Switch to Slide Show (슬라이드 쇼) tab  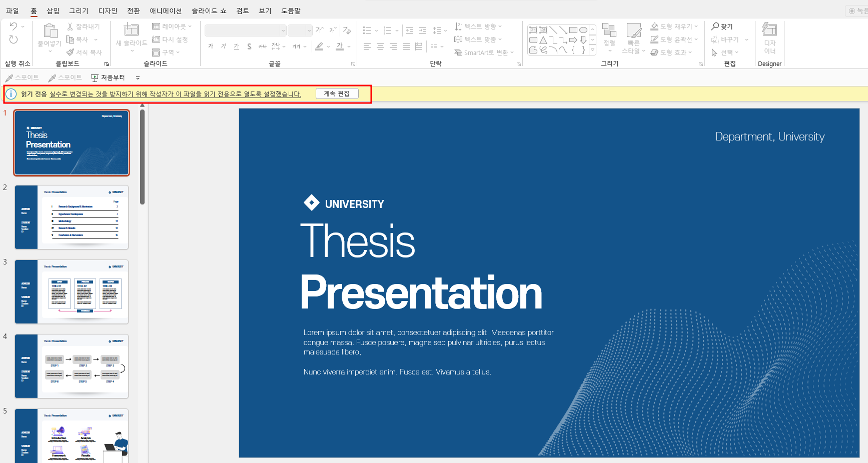[x=209, y=10]
